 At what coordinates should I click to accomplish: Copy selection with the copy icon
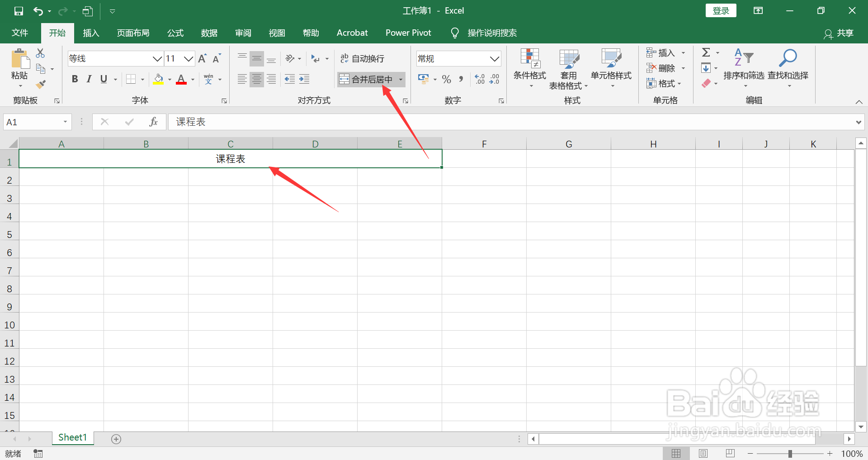coord(41,69)
